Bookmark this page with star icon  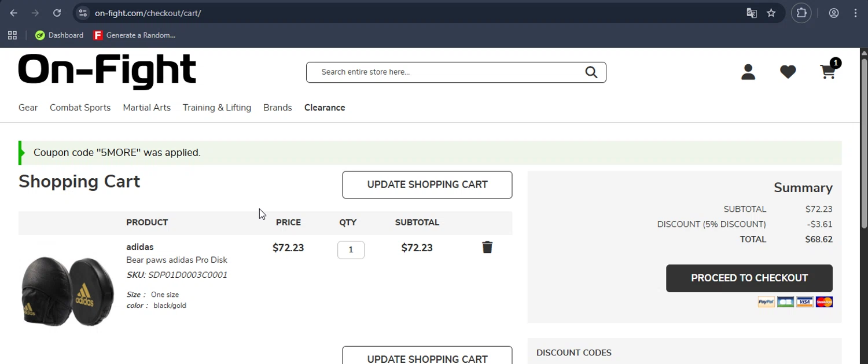pos(771,13)
